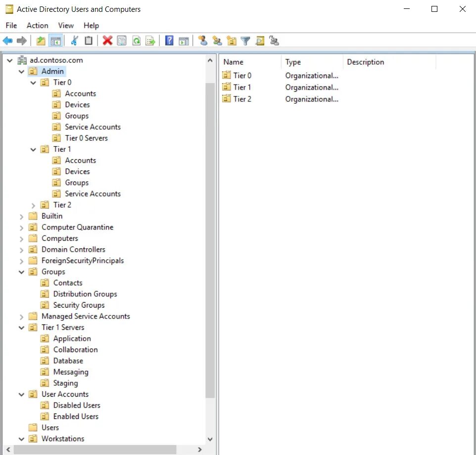Image resolution: width=476 pixels, height=455 pixels.
Task: Select Devices under Tier 0
Action: (77, 105)
